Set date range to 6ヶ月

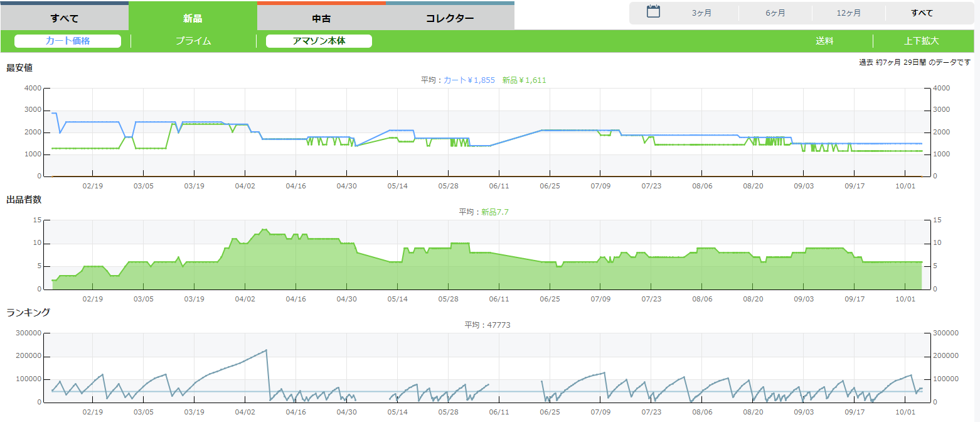tap(775, 13)
